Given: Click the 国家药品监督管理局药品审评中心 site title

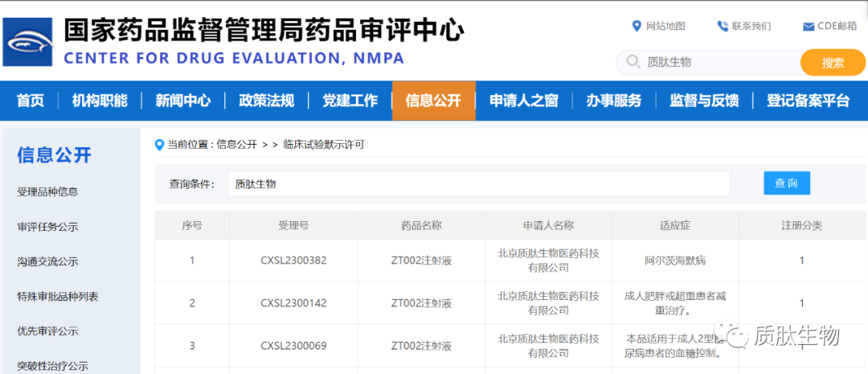Looking at the screenshot, I should pyautogui.click(x=264, y=31).
